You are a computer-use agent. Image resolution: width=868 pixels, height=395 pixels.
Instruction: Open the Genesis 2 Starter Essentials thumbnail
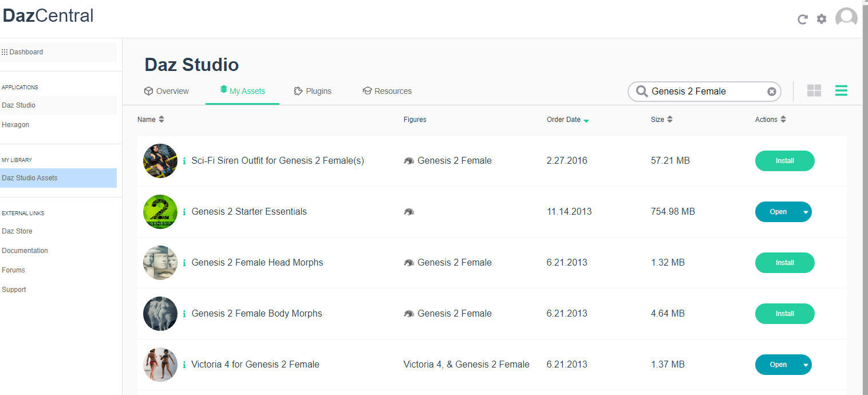(x=160, y=212)
